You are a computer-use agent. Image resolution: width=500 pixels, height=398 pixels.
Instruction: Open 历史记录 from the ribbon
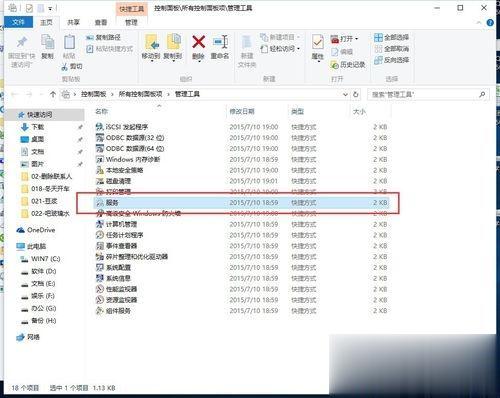tap(348, 65)
